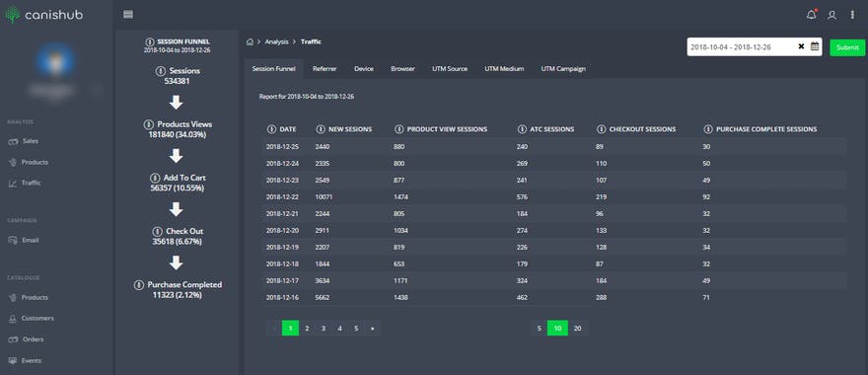The width and height of the screenshot is (868, 375).
Task: Click the info icon next to Check Out
Action: (x=157, y=232)
